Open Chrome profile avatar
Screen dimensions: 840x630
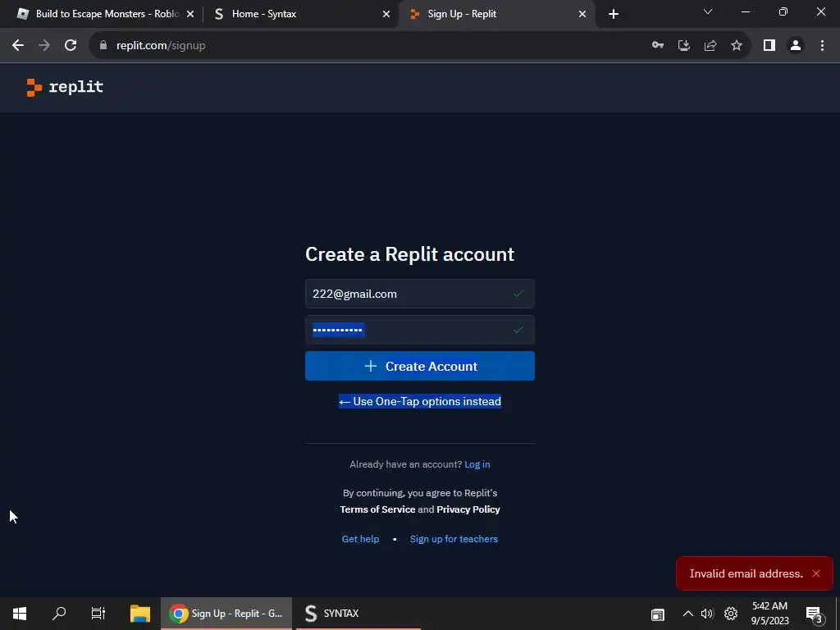[796, 46]
